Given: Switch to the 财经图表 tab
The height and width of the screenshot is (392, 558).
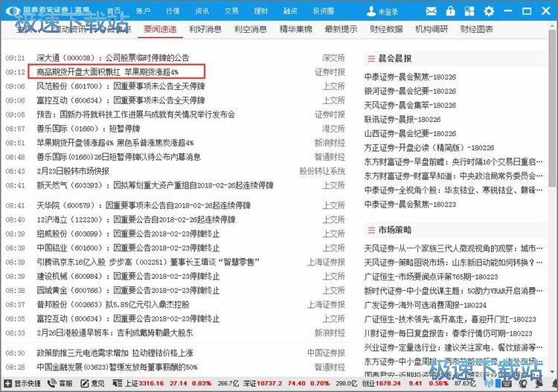Looking at the screenshot, I should tap(476, 29).
